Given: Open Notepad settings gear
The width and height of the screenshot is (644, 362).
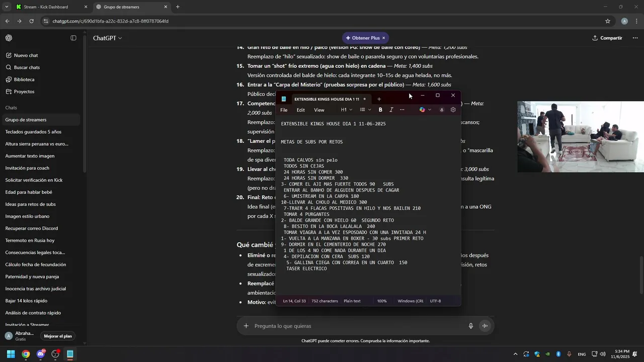Looking at the screenshot, I should tap(453, 110).
